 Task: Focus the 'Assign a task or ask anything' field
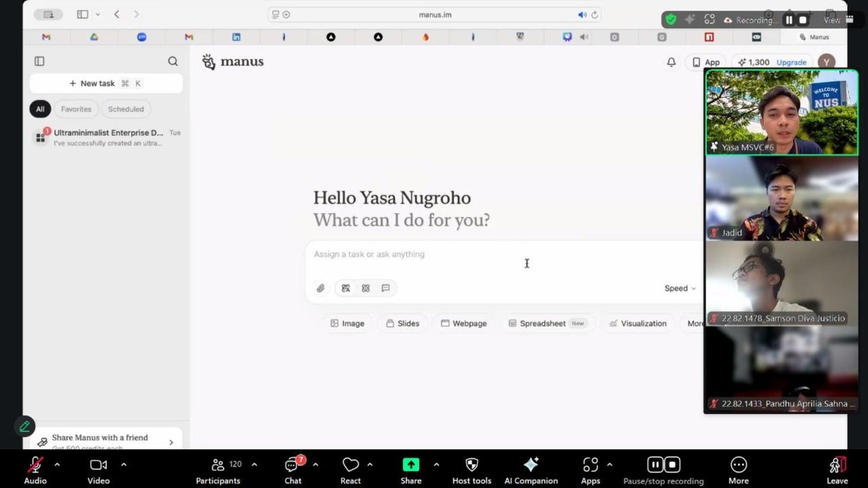click(x=502, y=254)
